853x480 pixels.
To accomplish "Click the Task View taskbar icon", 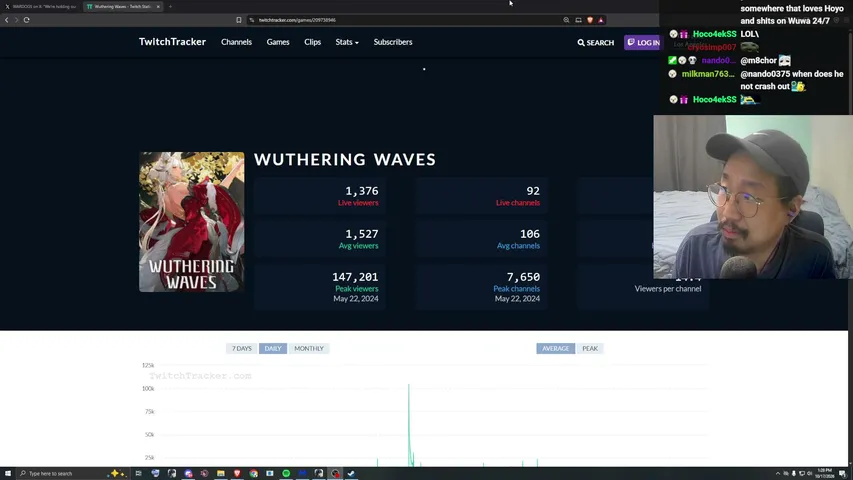I will click(138, 473).
